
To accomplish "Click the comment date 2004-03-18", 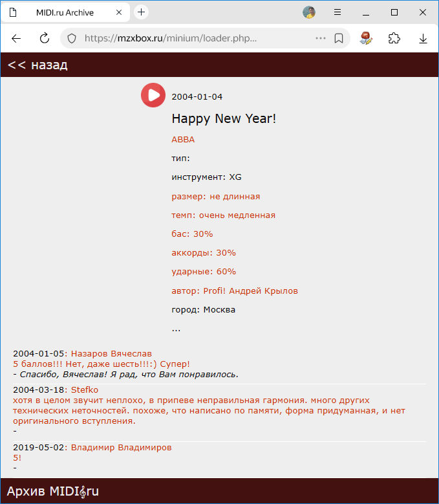I will point(39,390).
